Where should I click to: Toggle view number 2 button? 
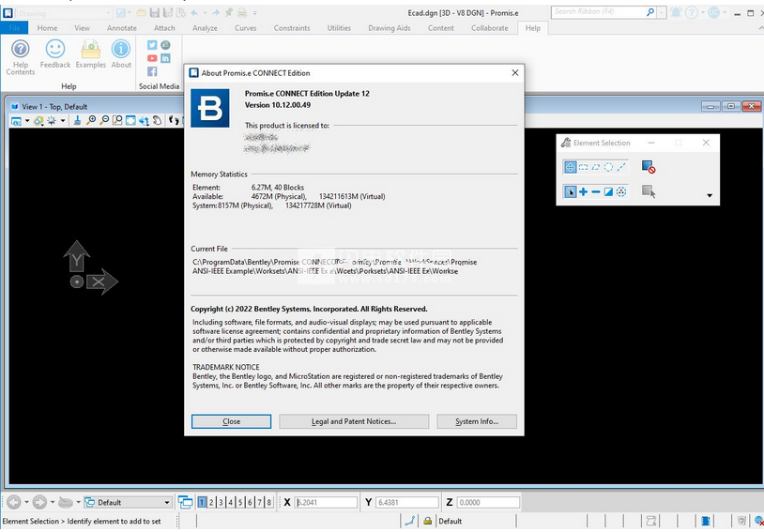tap(211, 502)
